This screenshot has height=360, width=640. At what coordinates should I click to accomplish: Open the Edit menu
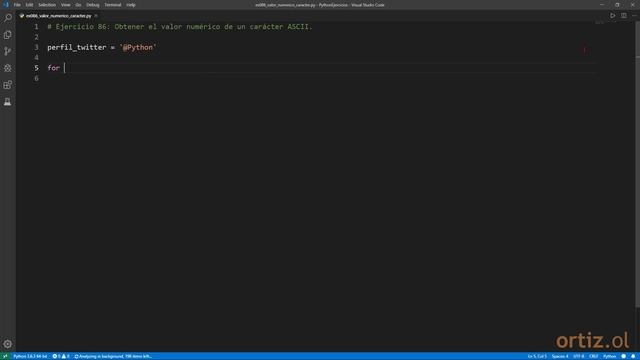(29, 5)
